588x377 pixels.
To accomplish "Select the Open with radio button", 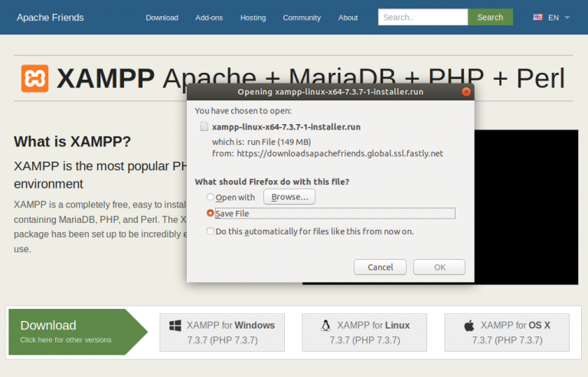I will pyautogui.click(x=210, y=197).
